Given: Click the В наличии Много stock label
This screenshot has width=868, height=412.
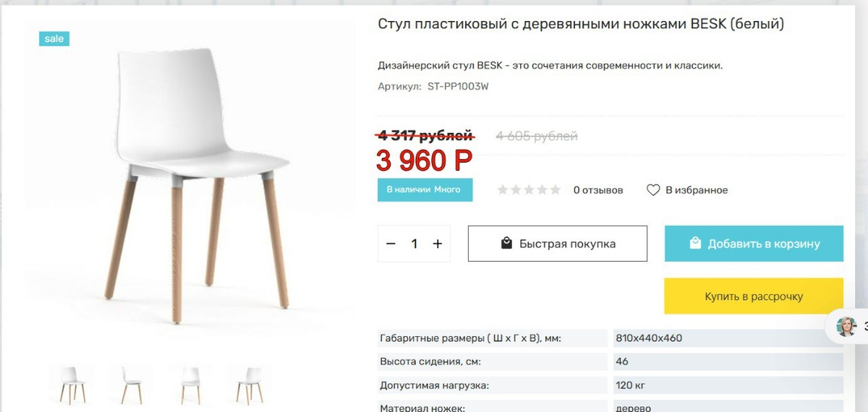Looking at the screenshot, I should tap(425, 189).
